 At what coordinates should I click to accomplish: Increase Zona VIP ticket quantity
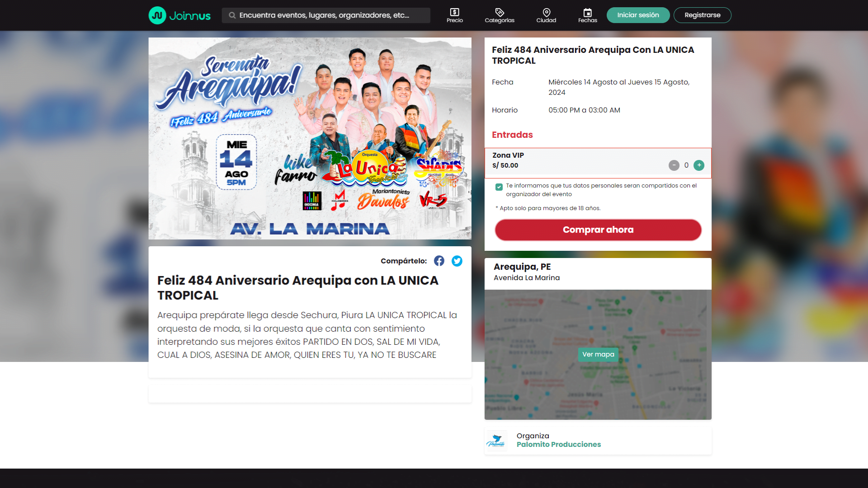tap(699, 165)
